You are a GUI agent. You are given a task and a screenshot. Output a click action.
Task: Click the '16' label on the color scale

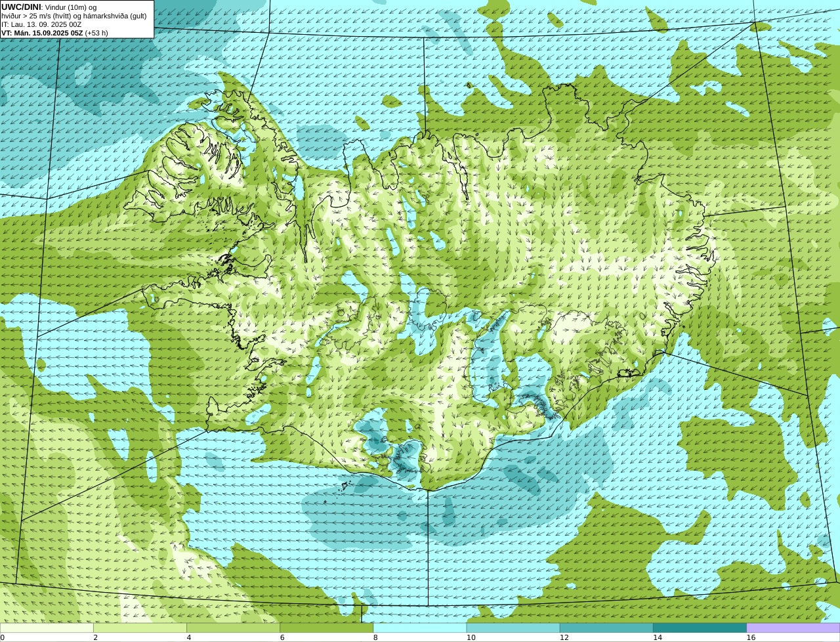pos(751,637)
